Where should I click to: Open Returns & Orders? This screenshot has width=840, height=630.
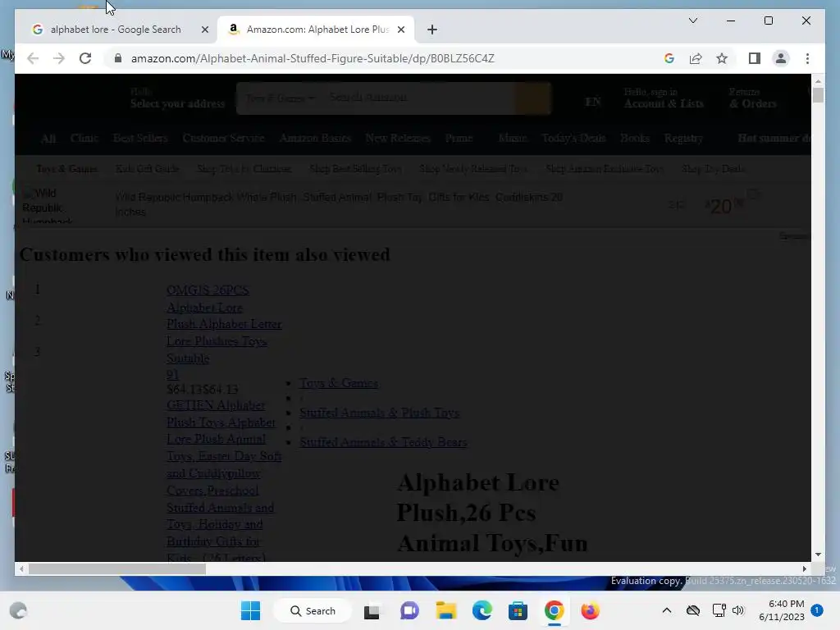(752, 98)
